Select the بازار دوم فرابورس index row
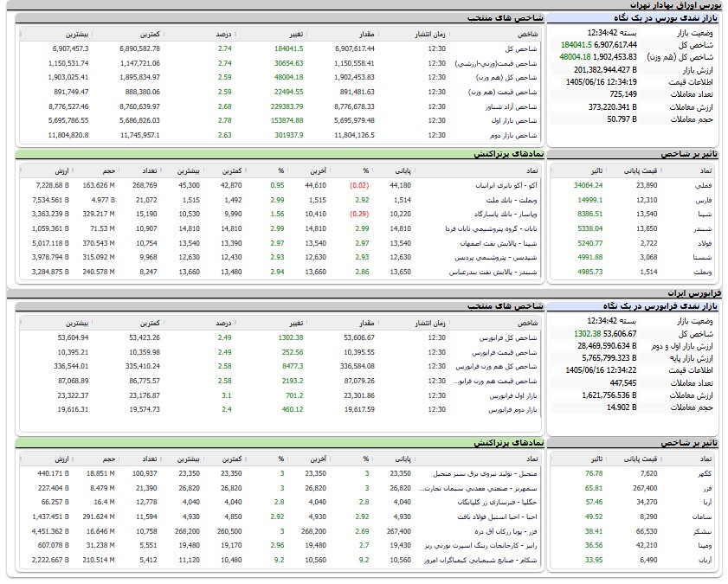The width and height of the screenshot is (728, 584). (x=280, y=409)
